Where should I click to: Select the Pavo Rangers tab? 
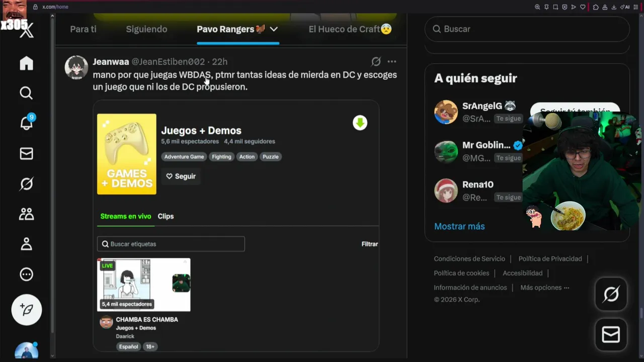click(x=230, y=29)
